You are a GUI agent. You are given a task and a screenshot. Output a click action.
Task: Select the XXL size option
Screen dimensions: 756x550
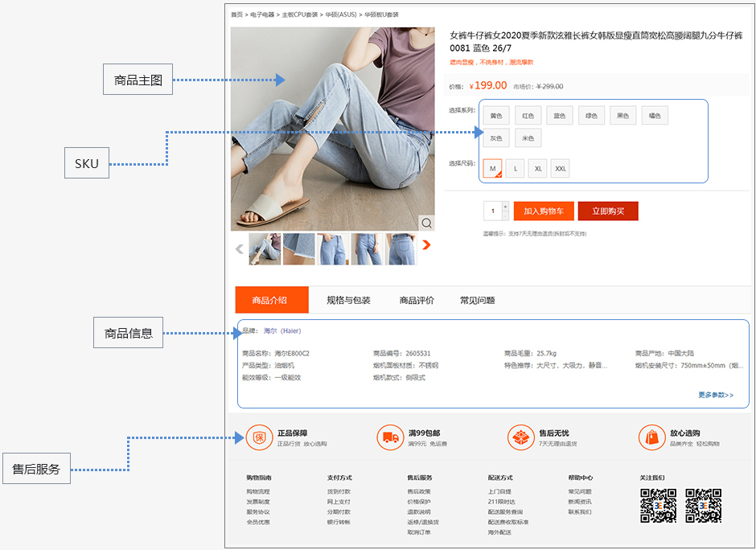(561, 169)
